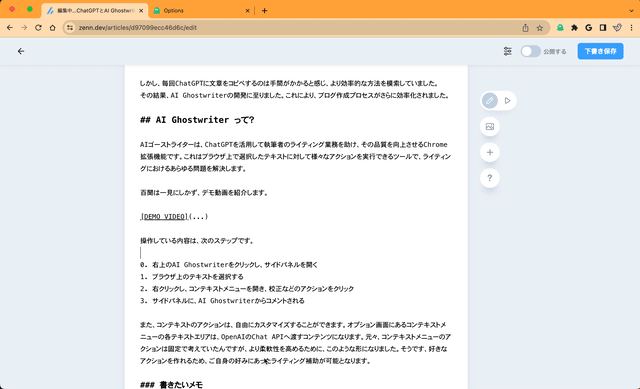This screenshot has width=640, height=389.
Task: Switch to preview mode with play icon
Action: click(507, 100)
